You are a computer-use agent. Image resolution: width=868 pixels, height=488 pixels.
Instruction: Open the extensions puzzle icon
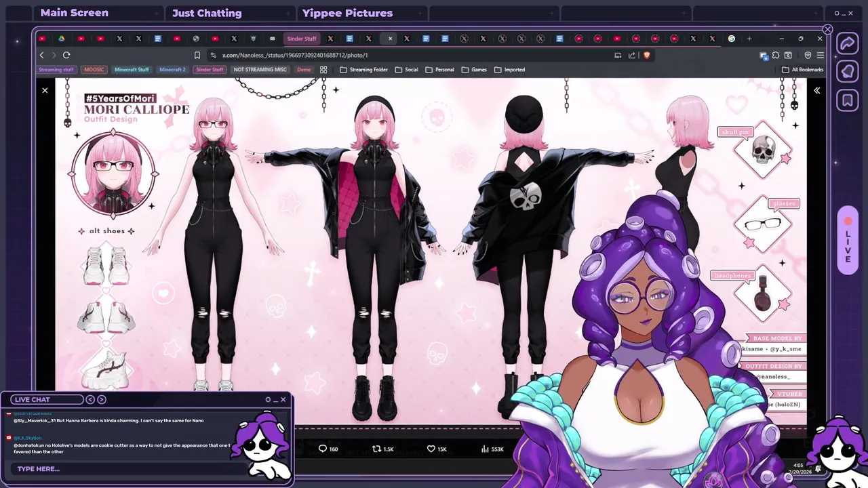[776, 56]
